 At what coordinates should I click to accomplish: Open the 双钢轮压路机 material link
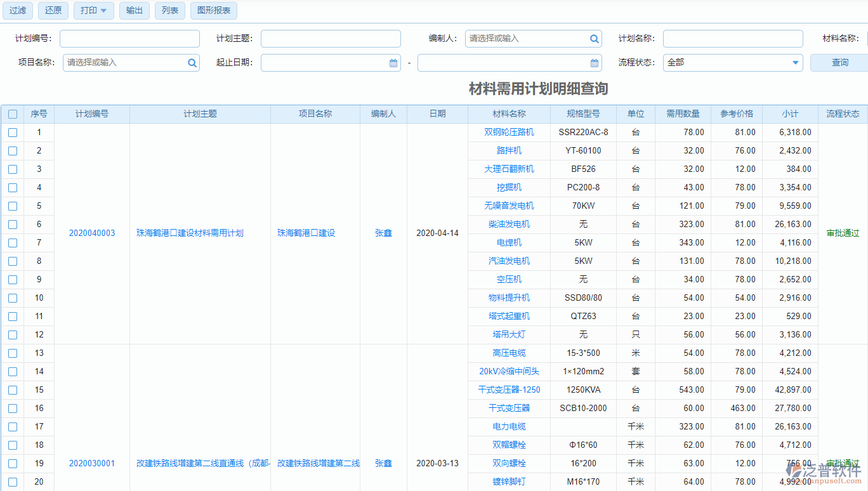click(x=509, y=132)
